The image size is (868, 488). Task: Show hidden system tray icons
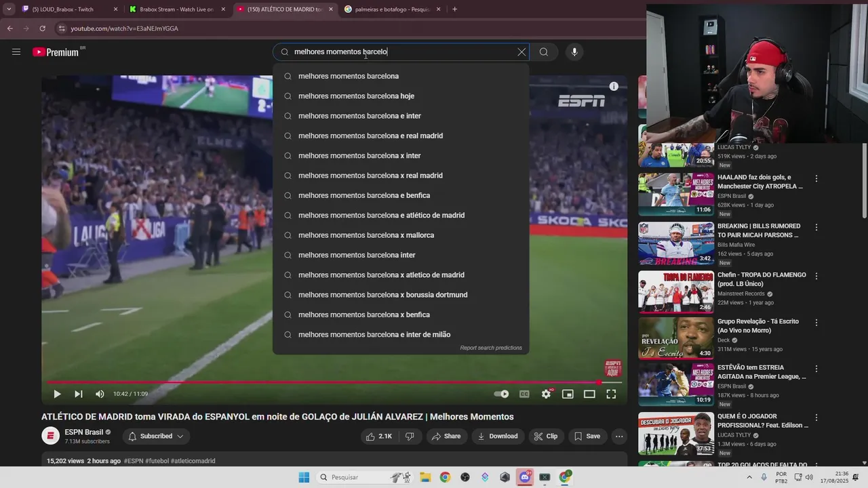click(x=749, y=477)
